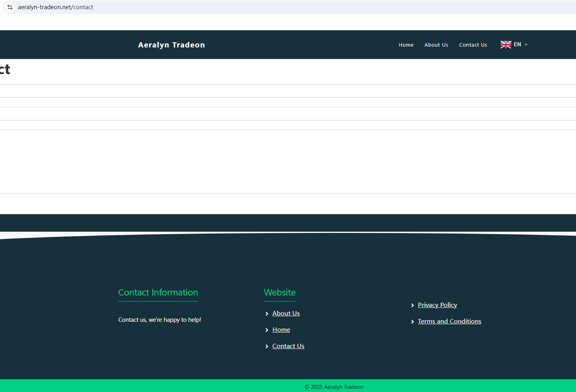The height and width of the screenshot is (392, 576).
Task: Click the site information icon in address bar
Action: (10, 7)
